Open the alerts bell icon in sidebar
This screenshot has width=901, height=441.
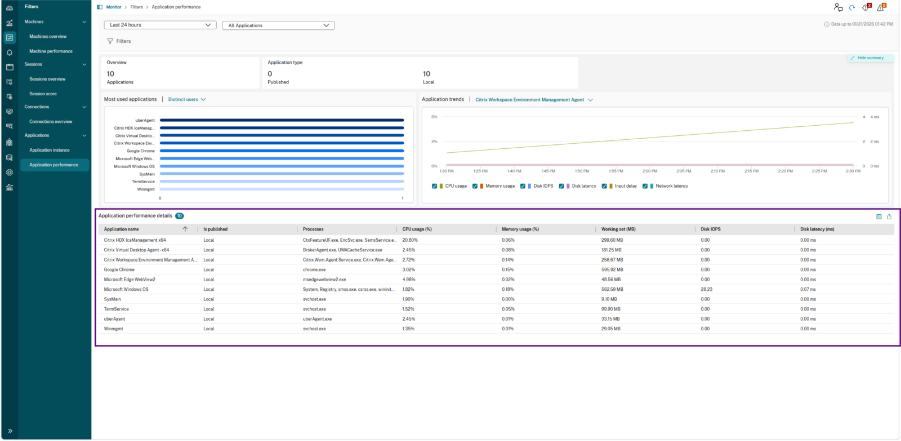pos(9,52)
